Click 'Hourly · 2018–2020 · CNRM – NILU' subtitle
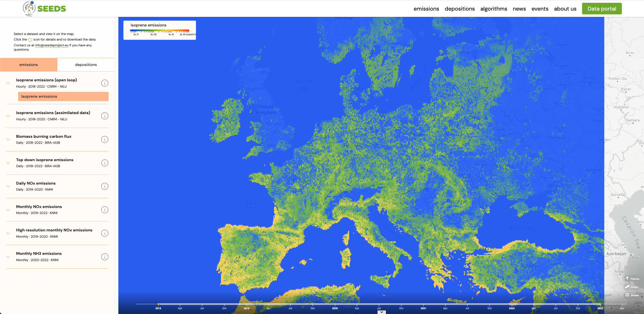644x314 pixels. [42, 119]
